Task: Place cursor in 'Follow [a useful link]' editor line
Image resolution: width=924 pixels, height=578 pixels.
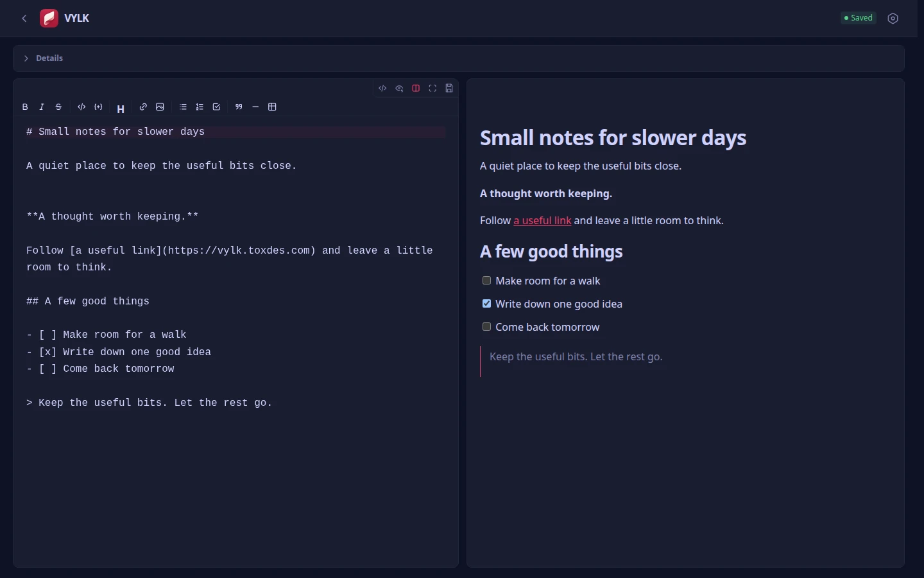Action: (x=230, y=259)
